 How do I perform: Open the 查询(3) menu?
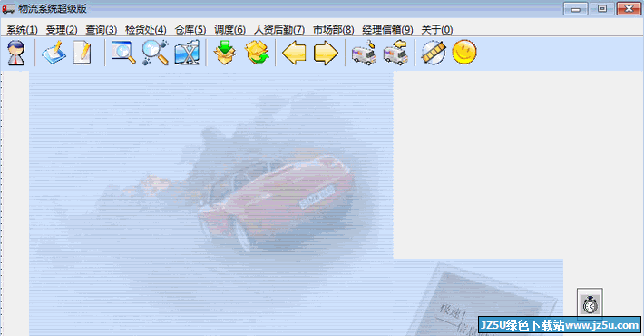(101, 30)
